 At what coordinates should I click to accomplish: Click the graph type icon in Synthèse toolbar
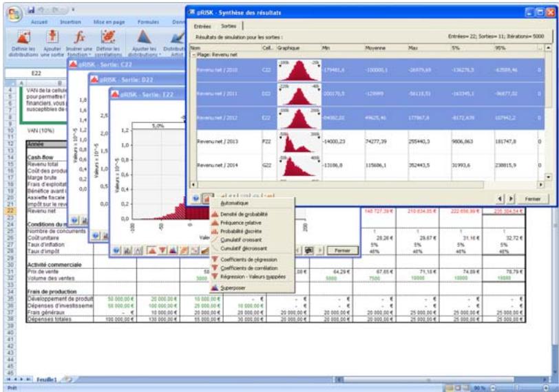tap(207, 198)
